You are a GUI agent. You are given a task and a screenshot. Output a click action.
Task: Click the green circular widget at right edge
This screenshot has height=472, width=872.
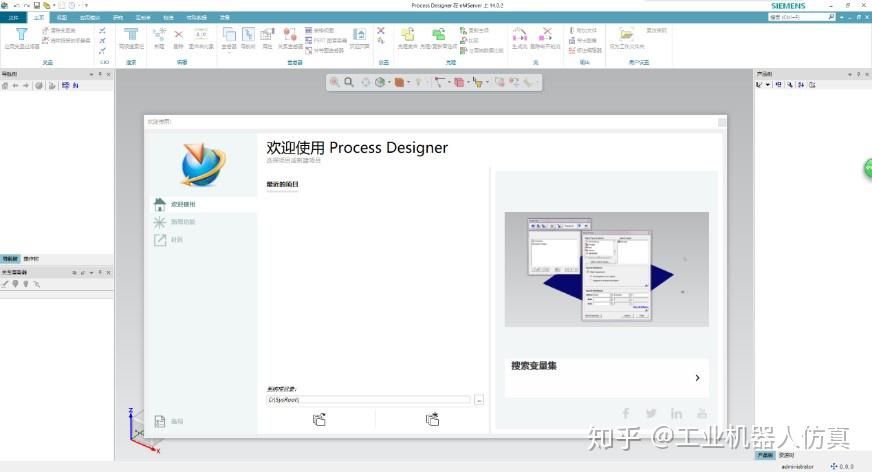868,168
